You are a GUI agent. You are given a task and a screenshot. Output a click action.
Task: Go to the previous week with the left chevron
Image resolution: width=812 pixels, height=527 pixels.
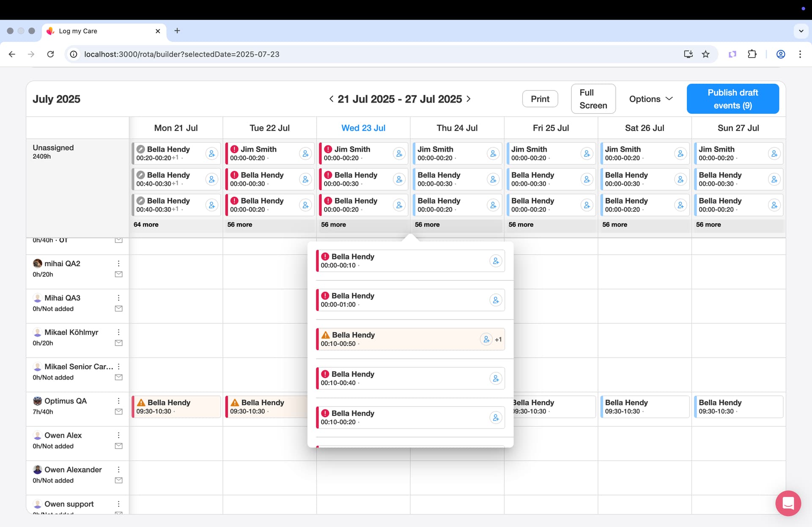pos(331,99)
